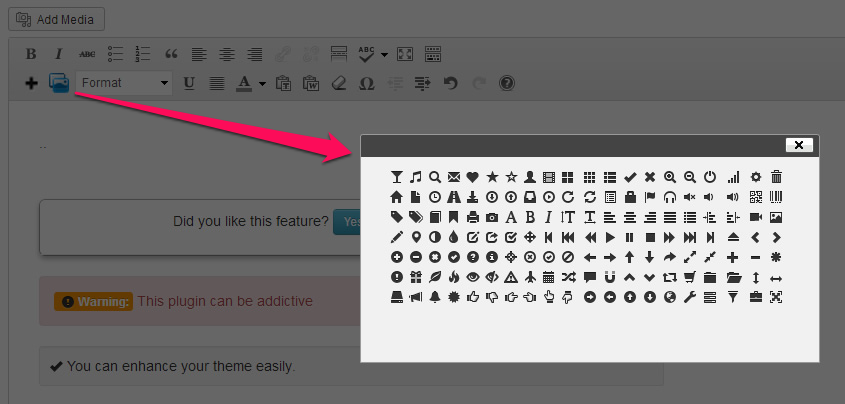Choose the barcode glyph icon
The height and width of the screenshot is (404, 845).
pyautogui.click(x=776, y=197)
